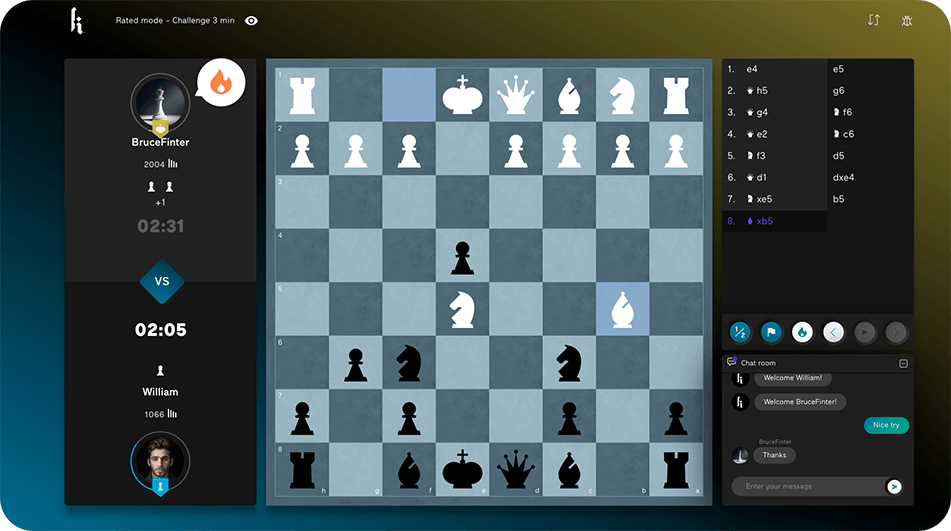
Task: Click the message input field
Action: click(x=806, y=487)
